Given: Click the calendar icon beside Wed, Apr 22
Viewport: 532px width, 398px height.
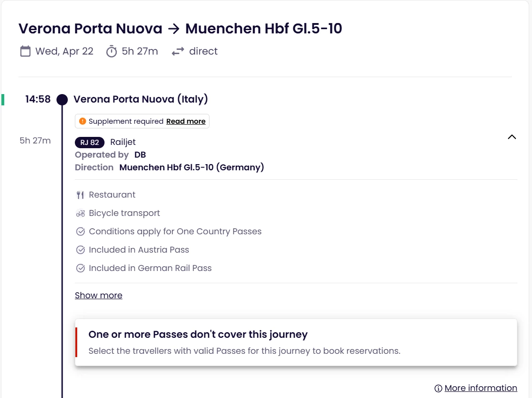Looking at the screenshot, I should [25, 51].
